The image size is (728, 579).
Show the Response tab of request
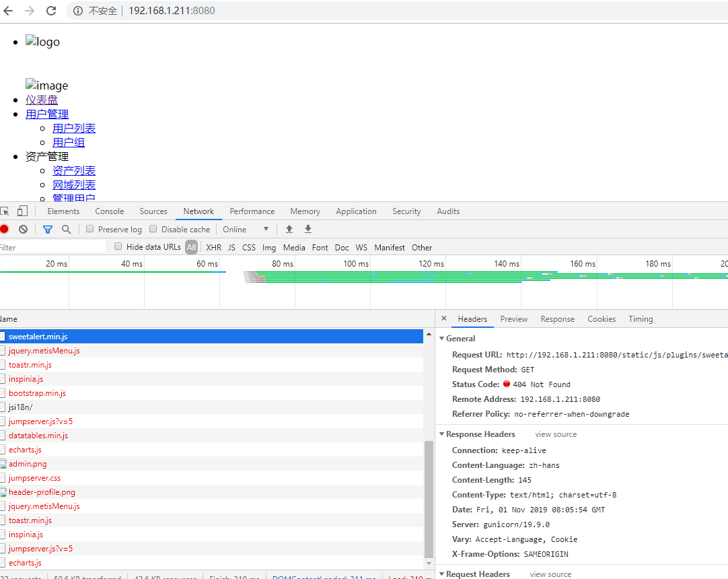pyautogui.click(x=557, y=319)
